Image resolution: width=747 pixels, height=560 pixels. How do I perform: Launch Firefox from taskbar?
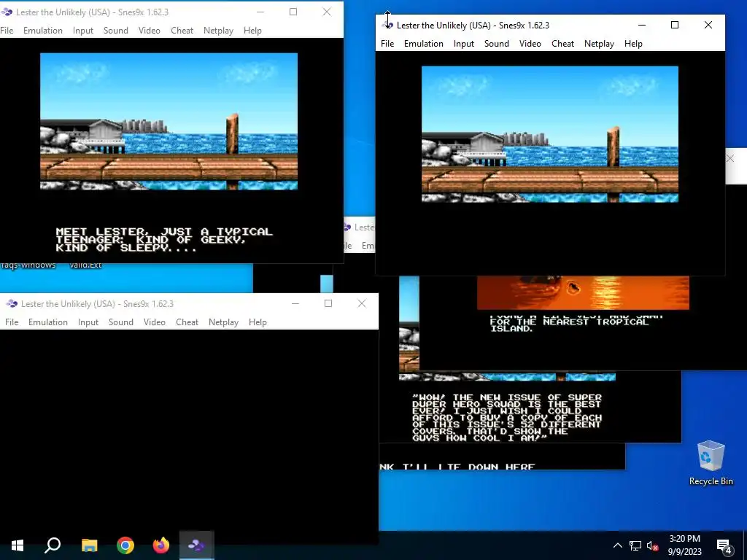point(161,545)
